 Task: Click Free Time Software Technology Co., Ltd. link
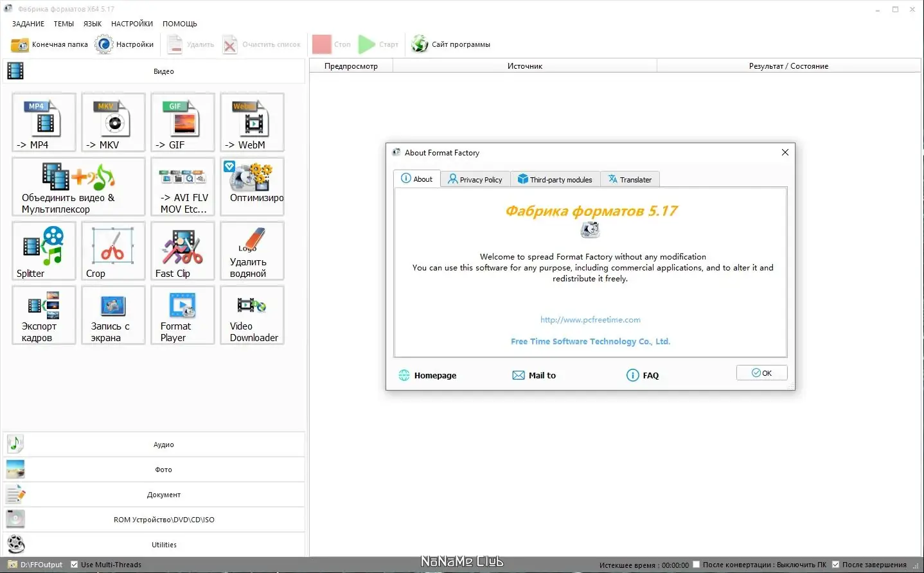[591, 342]
